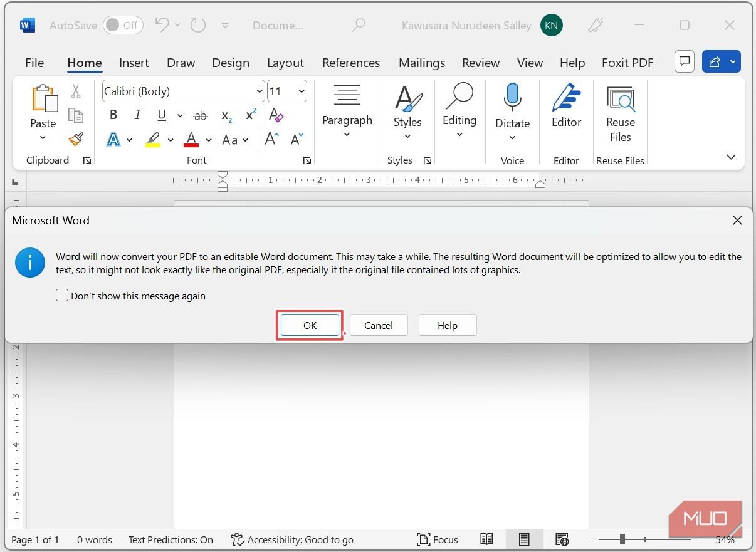Click the zoom out minus button

click(x=590, y=539)
